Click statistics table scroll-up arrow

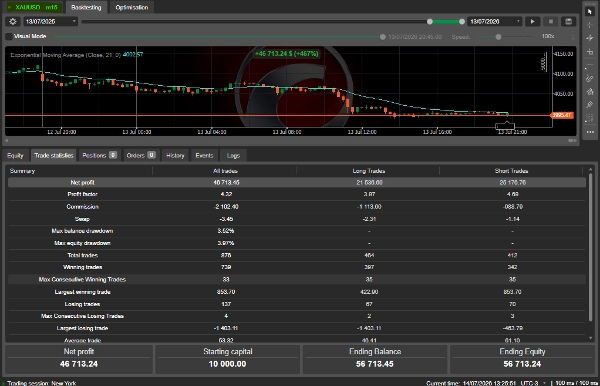pos(590,169)
